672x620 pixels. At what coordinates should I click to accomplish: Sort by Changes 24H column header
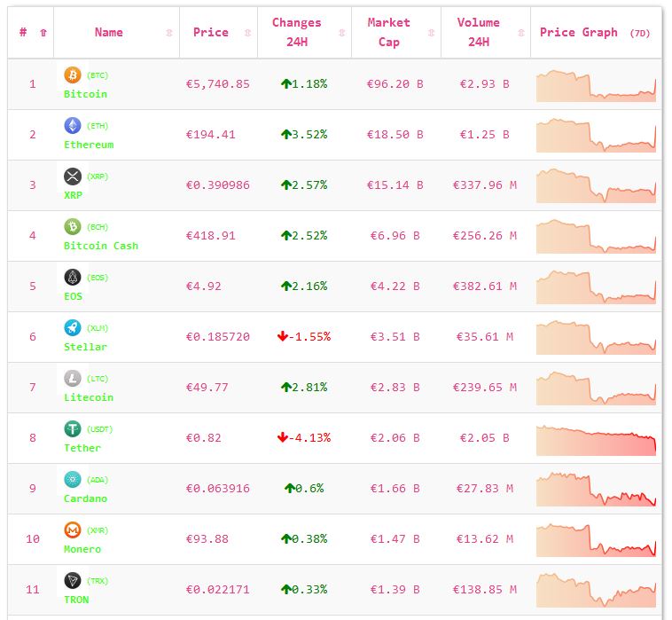click(297, 33)
